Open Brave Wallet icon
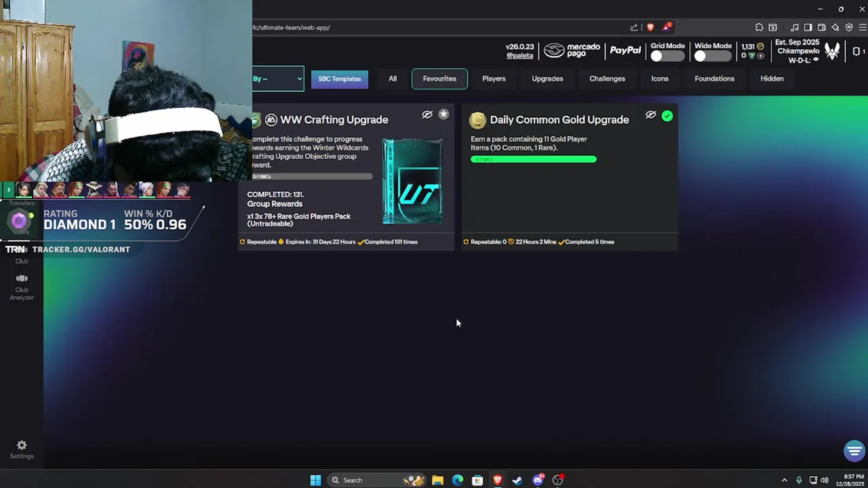Image resolution: width=868 pixels, height=488 pixels. click(821, 28)
